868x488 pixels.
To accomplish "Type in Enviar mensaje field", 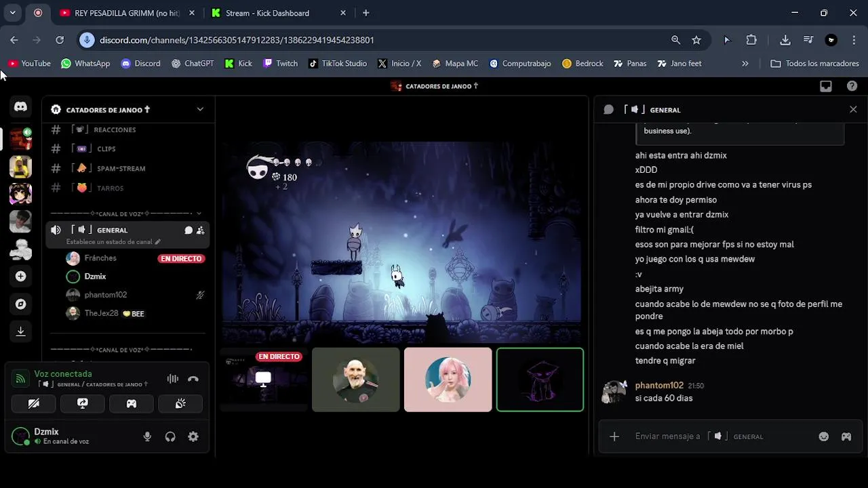I will [x=719, y=436].
